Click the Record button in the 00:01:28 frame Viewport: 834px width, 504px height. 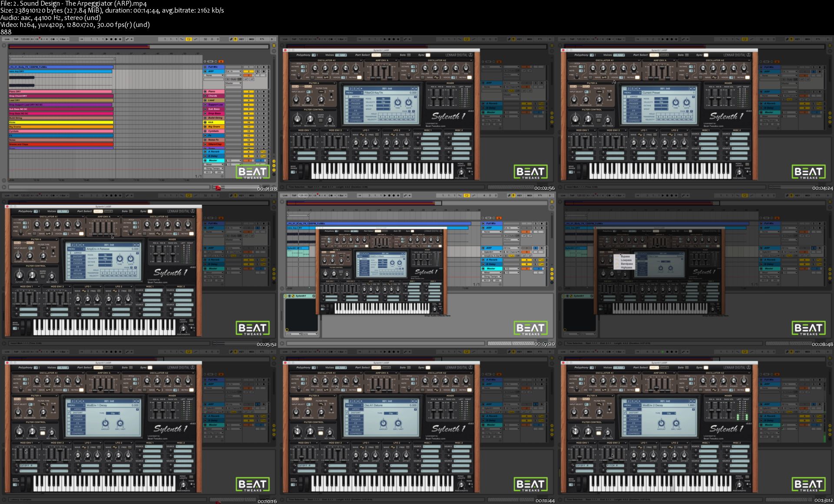pos(116,39)
